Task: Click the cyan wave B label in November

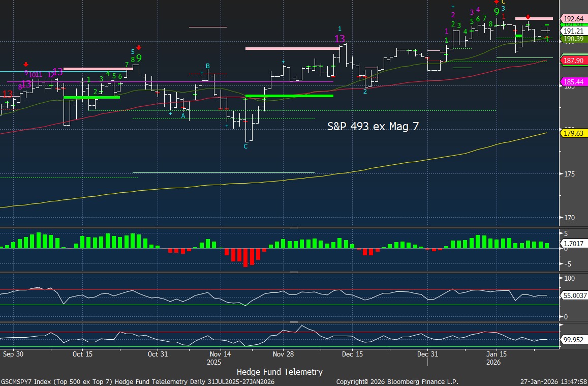Action: (x=207, y=66)
